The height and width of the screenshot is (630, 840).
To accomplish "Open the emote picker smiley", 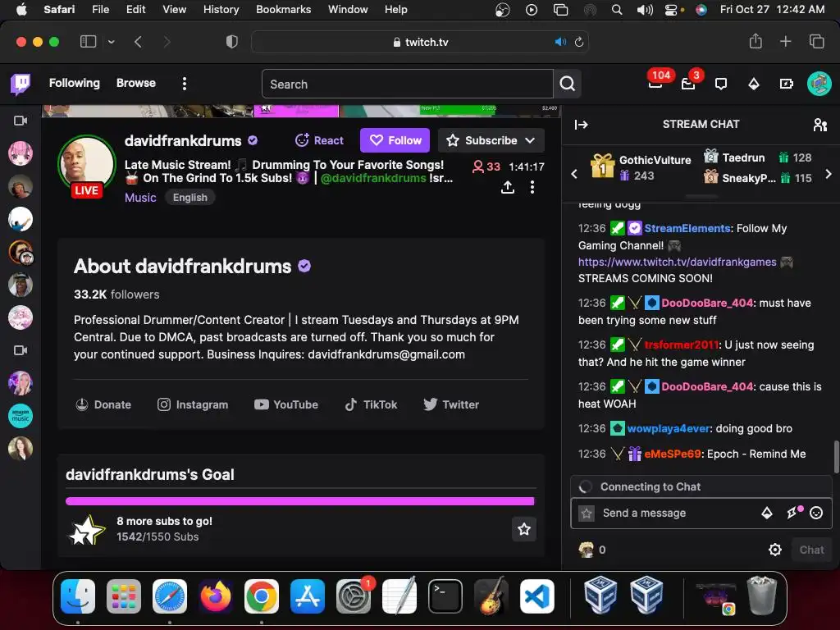I will tap(816, 514).
